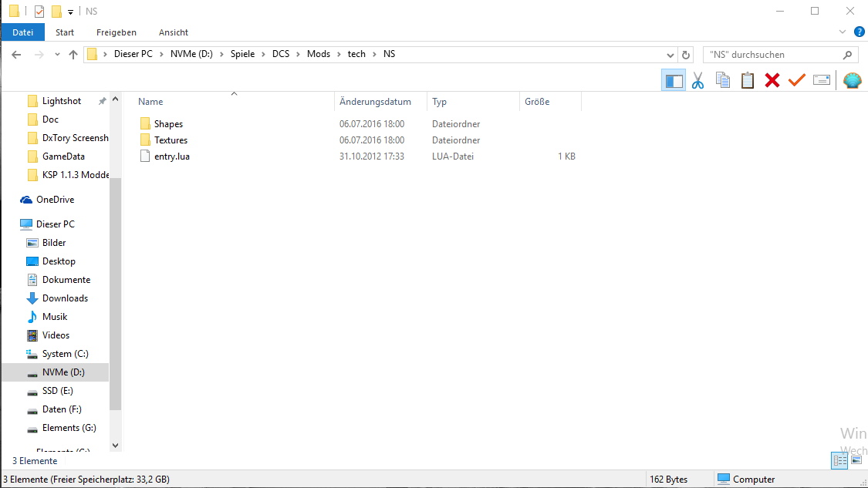
Task: Click the orange checkmark Properties icon
Action: (797, 80)
